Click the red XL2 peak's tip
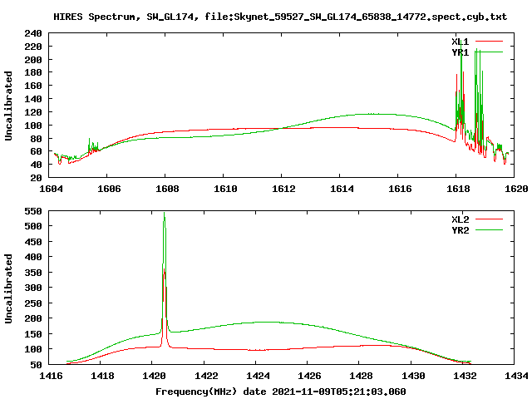532x399 pixels. tap(165, 270)
